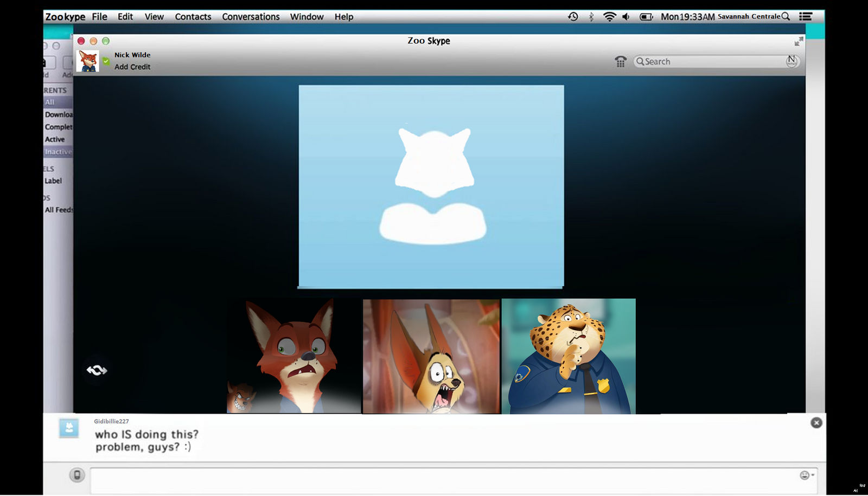Click Nick Wilde's profile avatar
This screenshot has width=868, height=496.
pos(88,61)
